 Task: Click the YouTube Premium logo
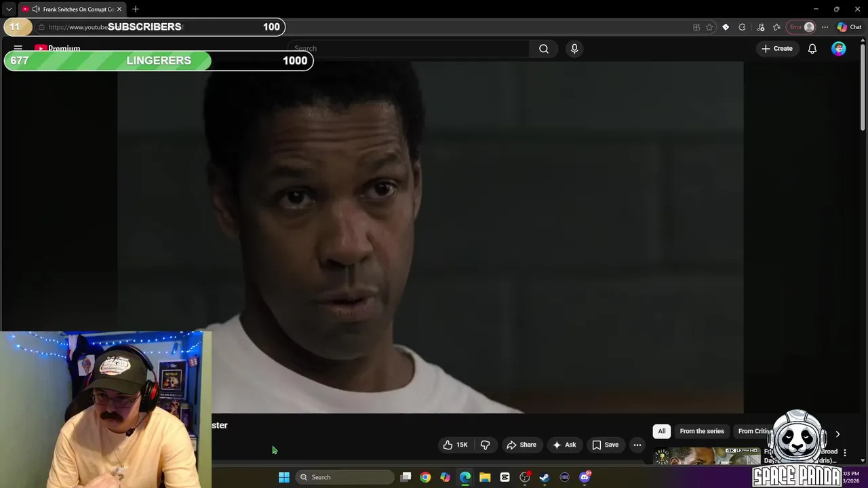point(58,49)
